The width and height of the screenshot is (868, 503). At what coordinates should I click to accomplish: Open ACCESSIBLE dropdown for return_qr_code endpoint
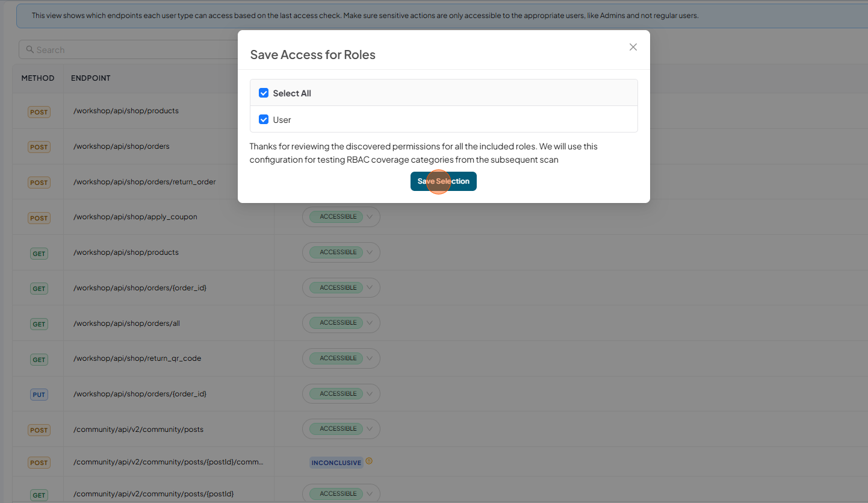[x=341, y=358]
